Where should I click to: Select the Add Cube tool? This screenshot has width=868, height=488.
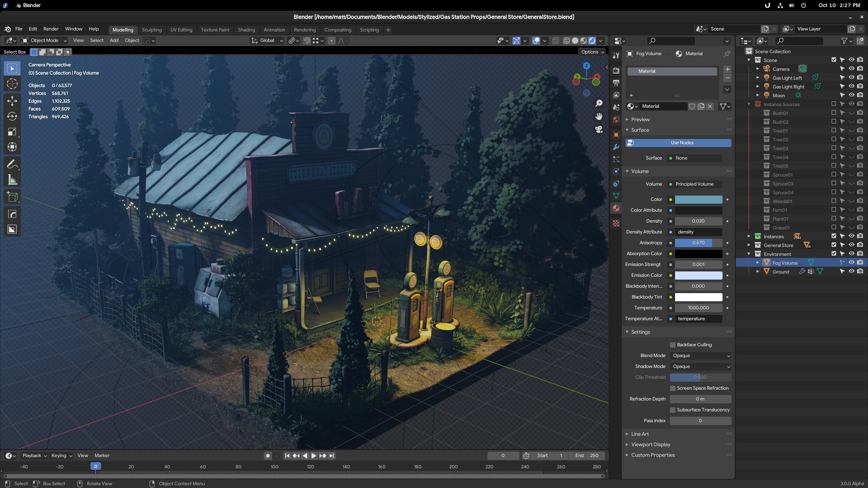coord(12,197)
